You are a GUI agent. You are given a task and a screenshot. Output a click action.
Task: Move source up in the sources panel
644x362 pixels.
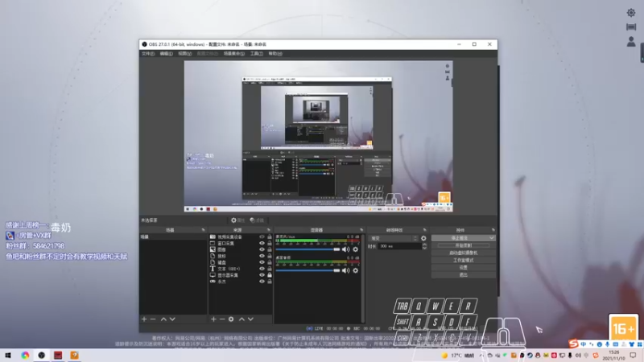(x=242, y=319)
